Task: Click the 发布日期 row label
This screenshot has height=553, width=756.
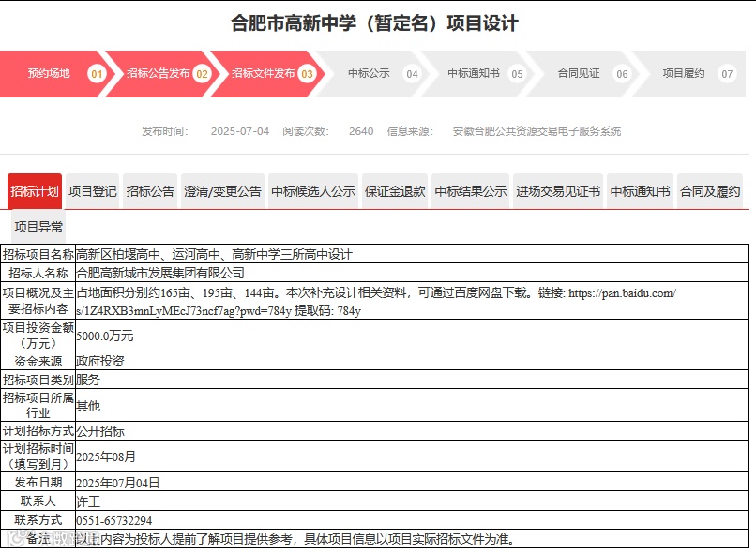Action: pos(38,482)
